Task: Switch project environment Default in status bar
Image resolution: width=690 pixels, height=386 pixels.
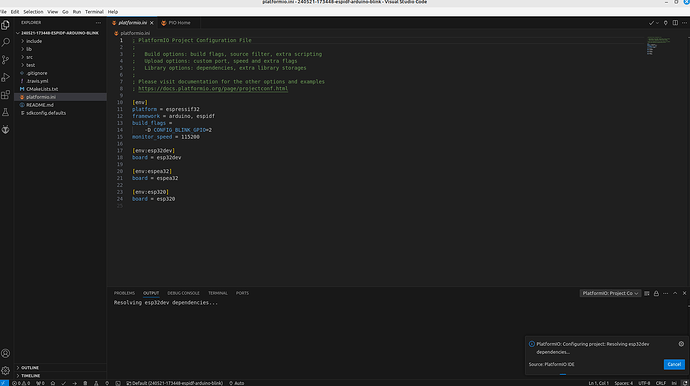Action: click(x=175, y=383)
